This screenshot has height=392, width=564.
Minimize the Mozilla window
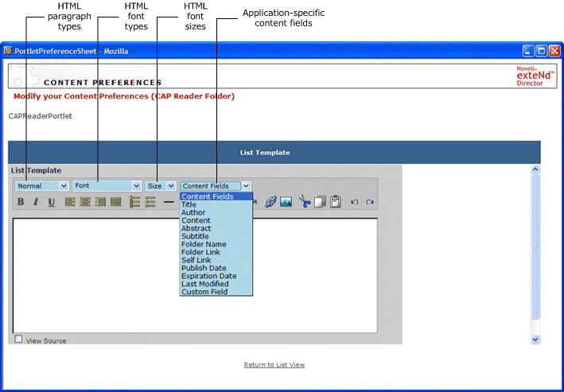click(x=528, y=51)
